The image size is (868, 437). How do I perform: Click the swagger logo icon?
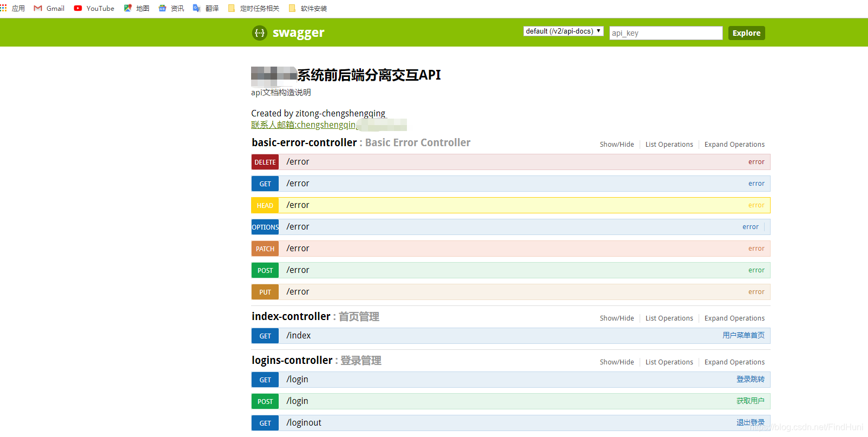click(260, 33)
